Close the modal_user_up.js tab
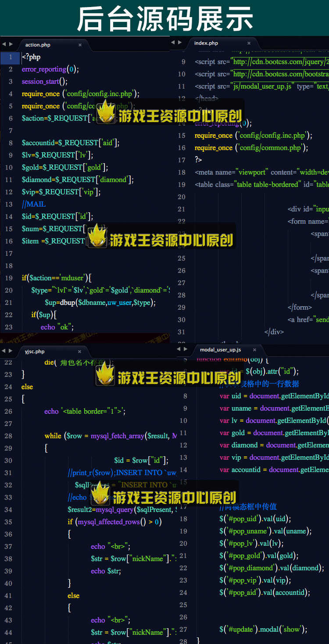 point(255,350)
